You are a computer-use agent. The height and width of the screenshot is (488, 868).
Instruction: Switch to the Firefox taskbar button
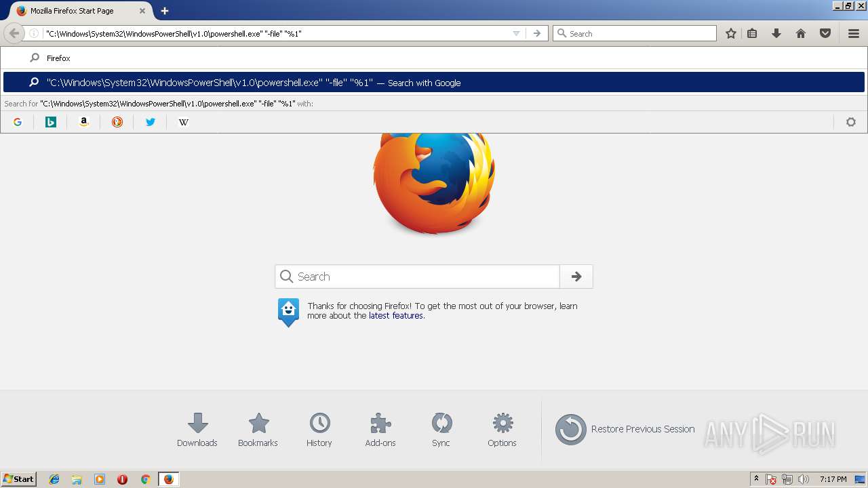(168, 479)
